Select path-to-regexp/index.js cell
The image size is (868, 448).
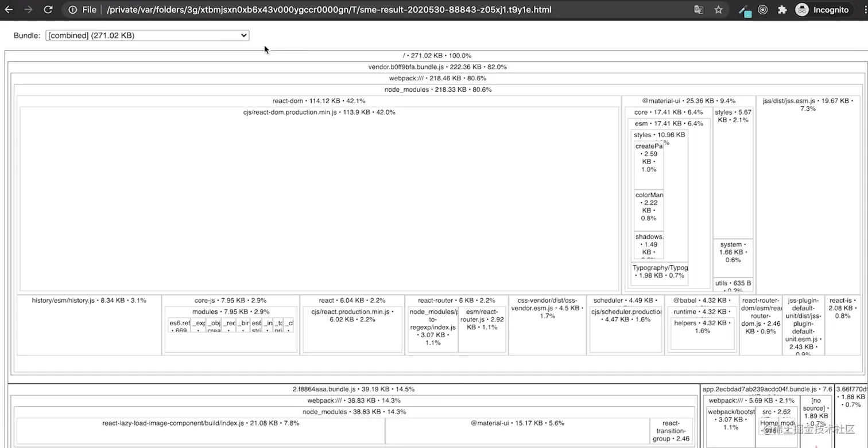pos(433,329)
